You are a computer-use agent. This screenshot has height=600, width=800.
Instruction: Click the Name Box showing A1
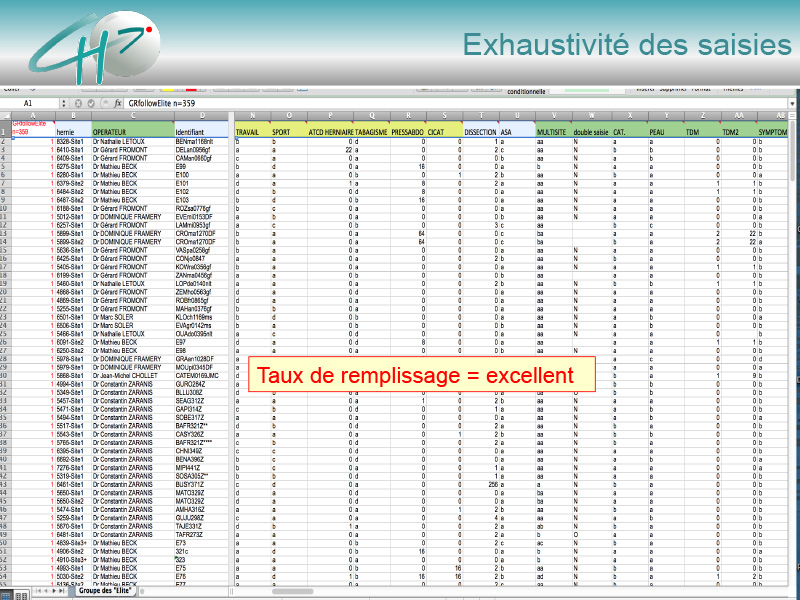[31, 103]
